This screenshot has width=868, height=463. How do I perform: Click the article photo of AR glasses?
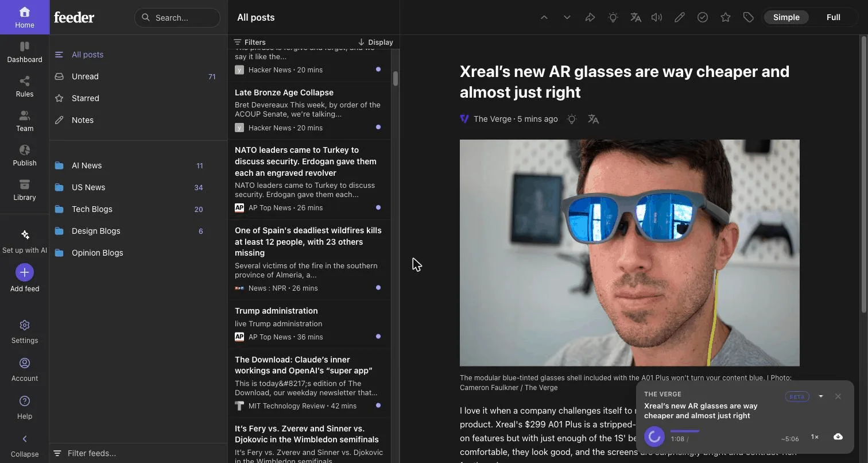(629, 253)
